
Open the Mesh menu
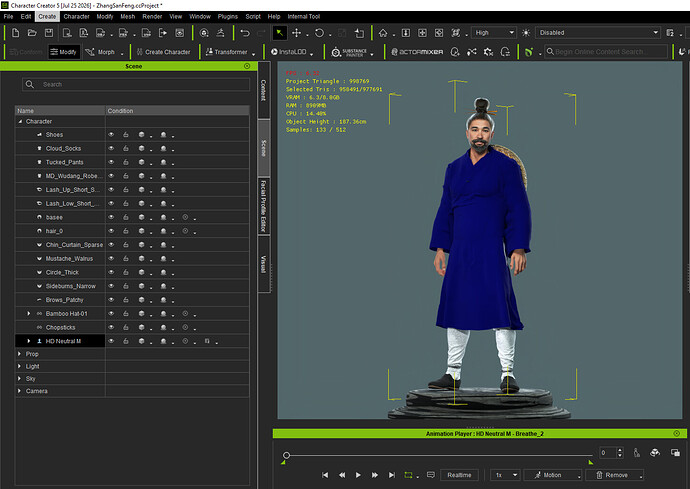[128, 16]
